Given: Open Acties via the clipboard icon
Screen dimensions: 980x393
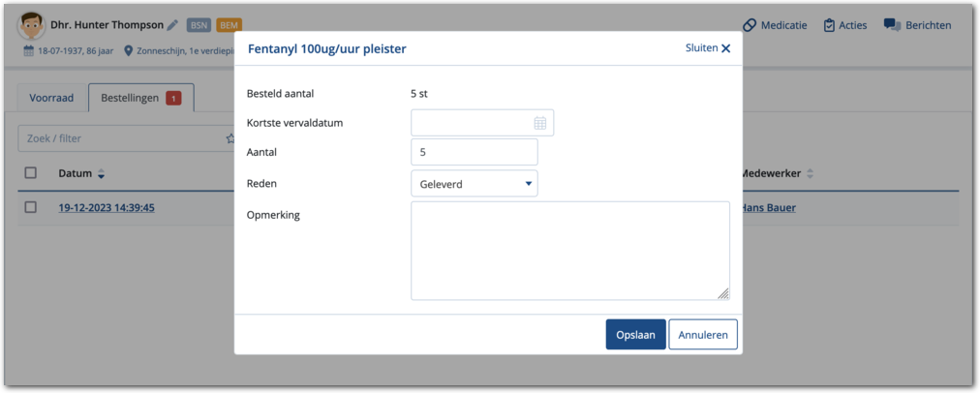Looking at the screenshot, I should (829, 25).
